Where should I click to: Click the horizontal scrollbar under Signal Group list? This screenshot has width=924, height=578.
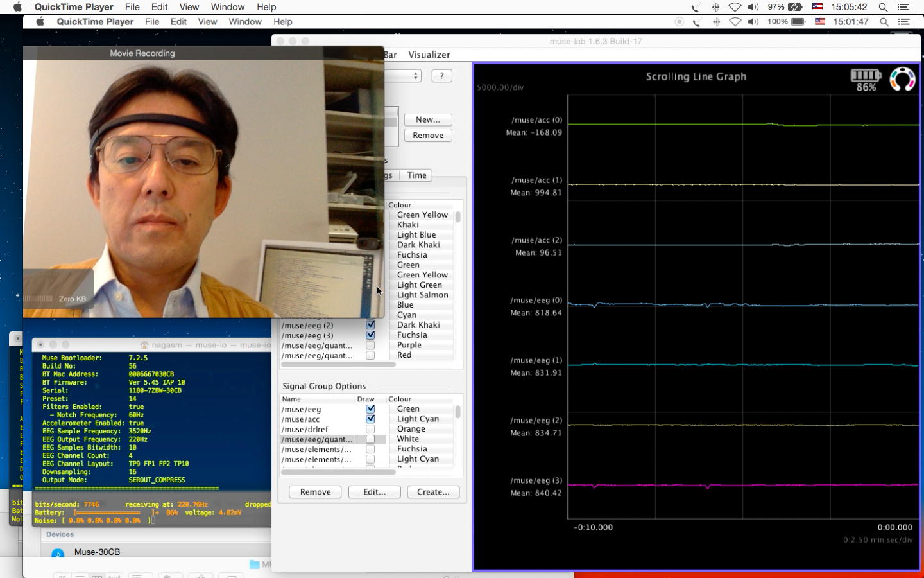[x=338, y=472]
